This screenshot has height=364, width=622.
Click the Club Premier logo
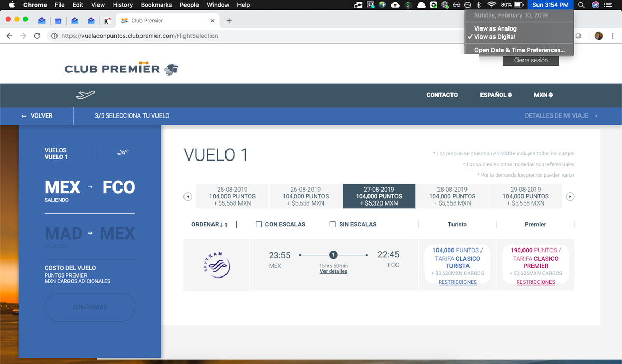coord(121,68)
